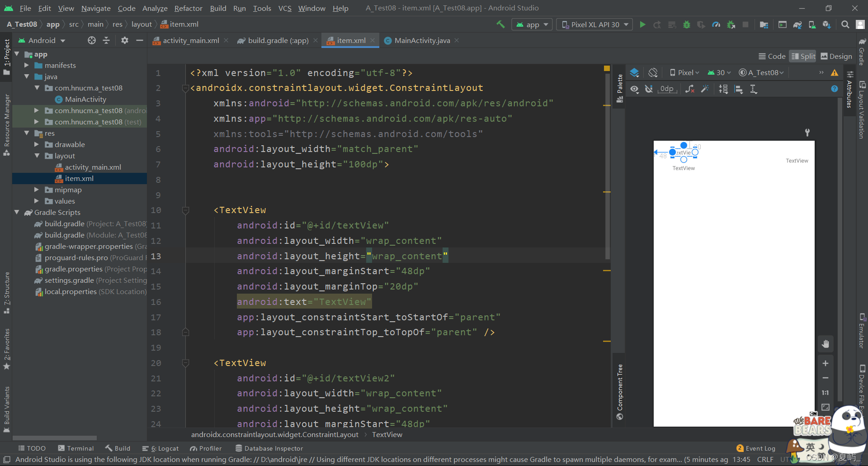Open the AVD Manager phone icon
Screen dimensions: 868x466
pos(812,24)
